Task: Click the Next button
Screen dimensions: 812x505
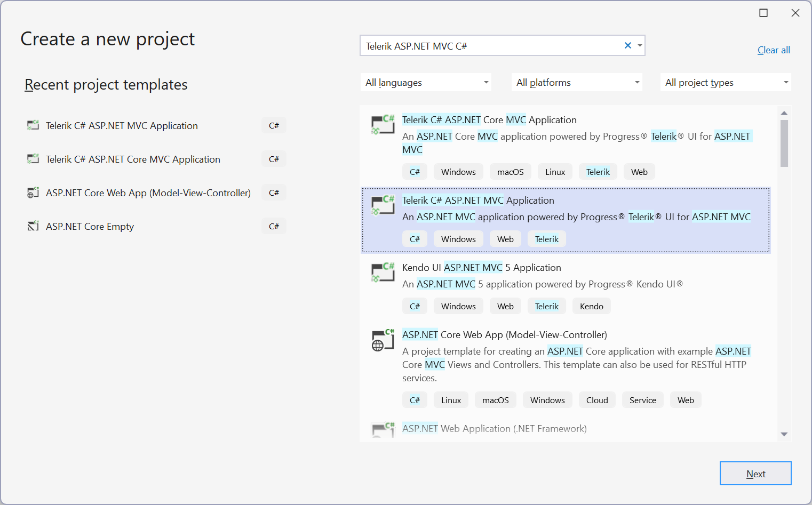Action: click(755, 473)
